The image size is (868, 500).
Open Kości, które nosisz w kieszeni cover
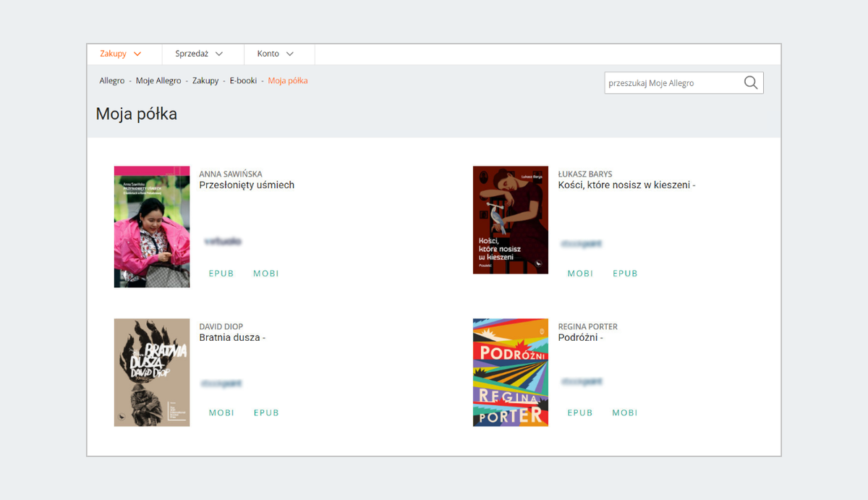pos(511,220)
